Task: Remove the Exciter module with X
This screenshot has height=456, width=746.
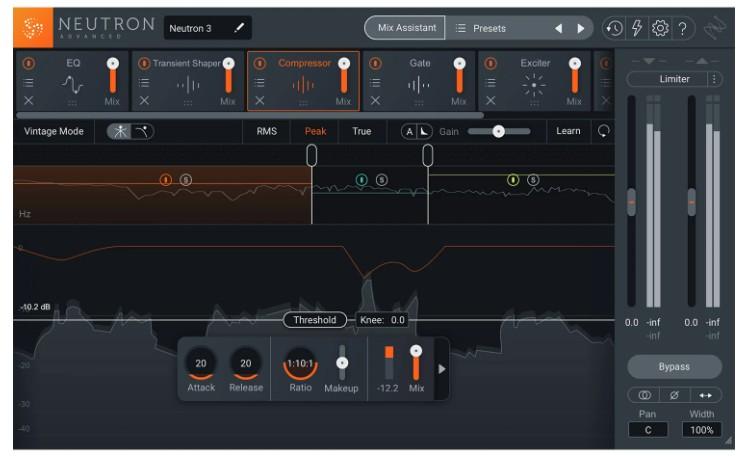Action: [x=491, y=100]
